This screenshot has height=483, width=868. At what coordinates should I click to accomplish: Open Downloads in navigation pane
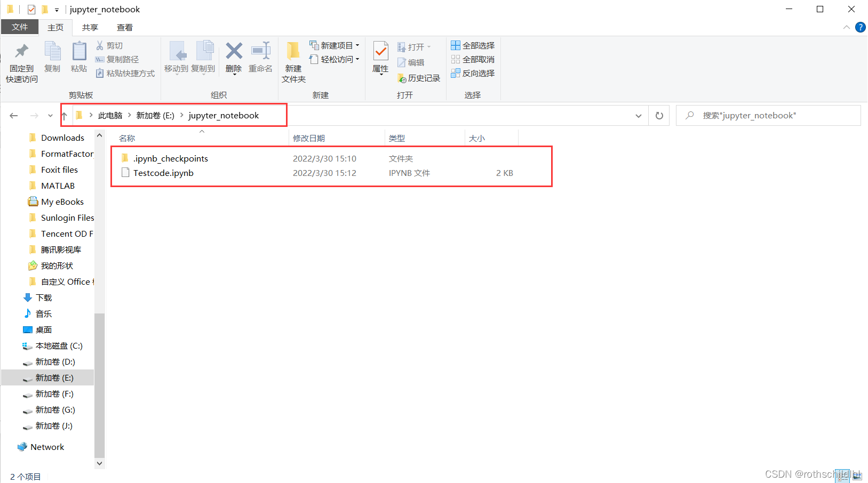[62, 138]
